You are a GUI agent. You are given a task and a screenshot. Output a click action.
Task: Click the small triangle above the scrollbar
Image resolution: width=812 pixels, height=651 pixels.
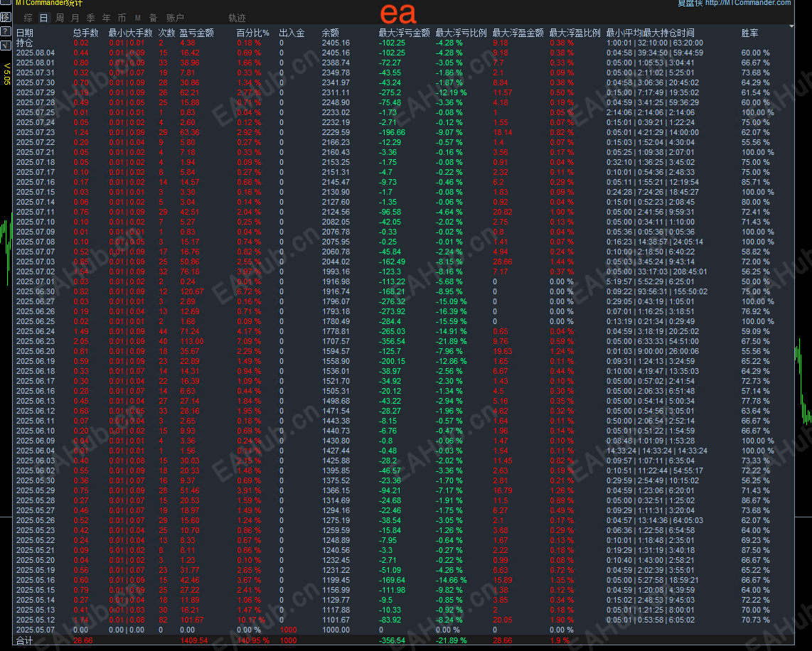[x=791, y=26]
